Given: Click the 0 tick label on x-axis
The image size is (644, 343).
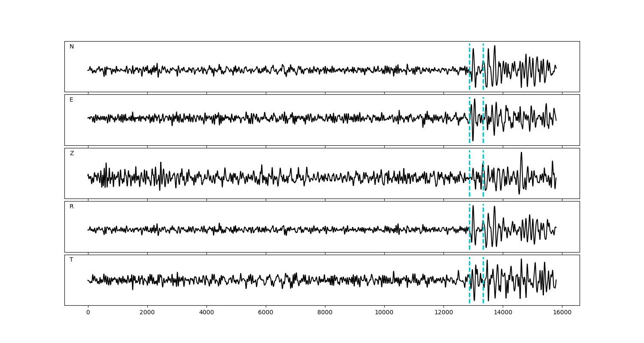Looking at the screenshot, I should [x=88, y=313].
